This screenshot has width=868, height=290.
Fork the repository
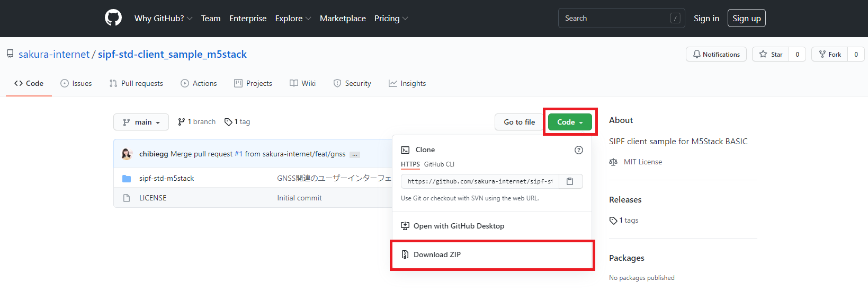(830, 54)
